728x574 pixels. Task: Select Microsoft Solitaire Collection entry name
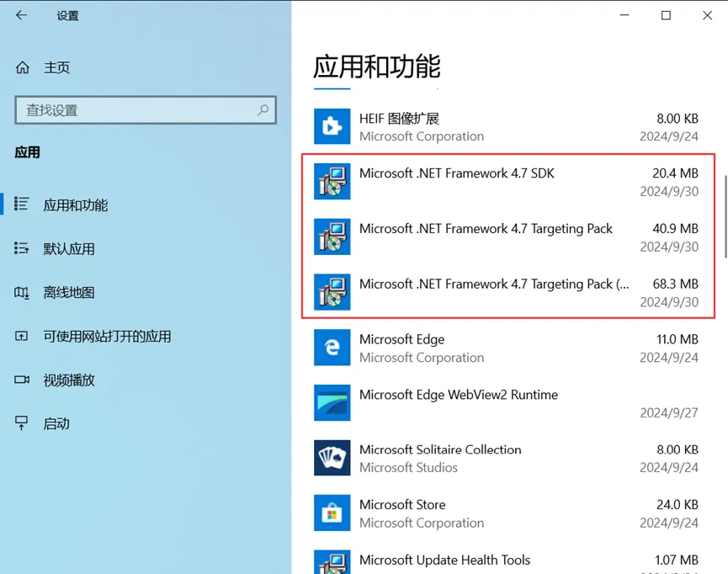pyautogui.click(x=440, y=449)
